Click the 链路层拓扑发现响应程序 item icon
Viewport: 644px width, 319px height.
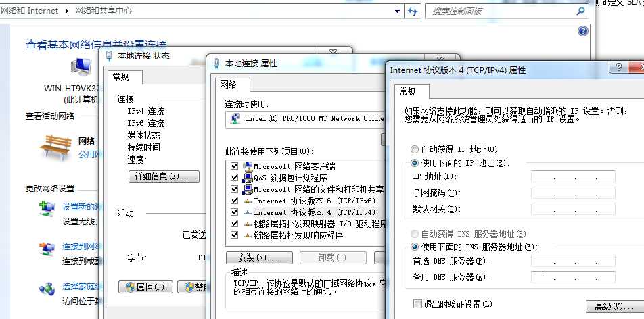(248, 236)
